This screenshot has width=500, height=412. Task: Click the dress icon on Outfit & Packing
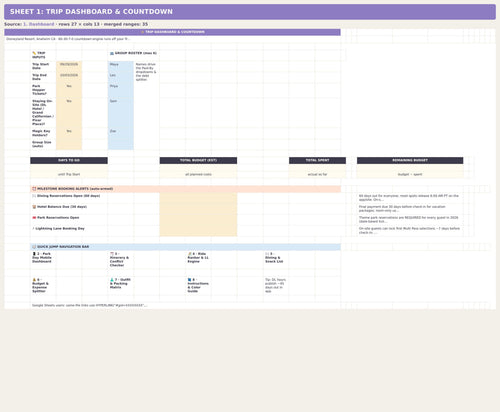[112, 280]
